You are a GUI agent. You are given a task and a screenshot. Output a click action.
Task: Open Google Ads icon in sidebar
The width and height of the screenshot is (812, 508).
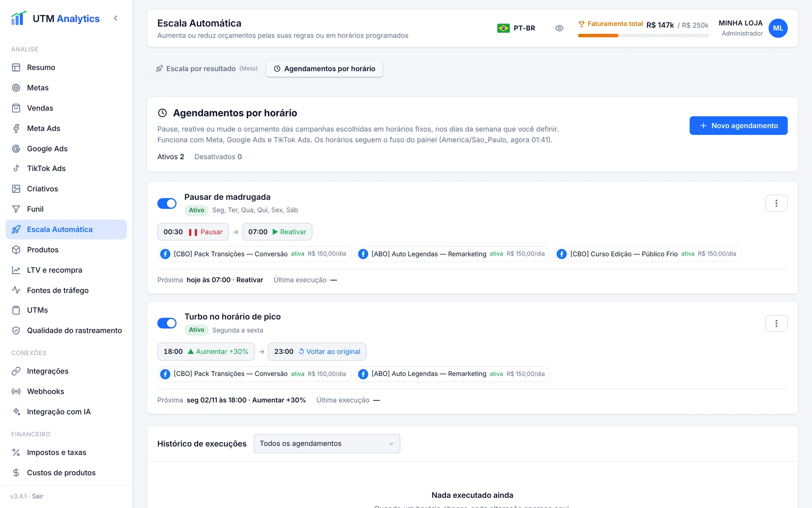pos(16,149)
